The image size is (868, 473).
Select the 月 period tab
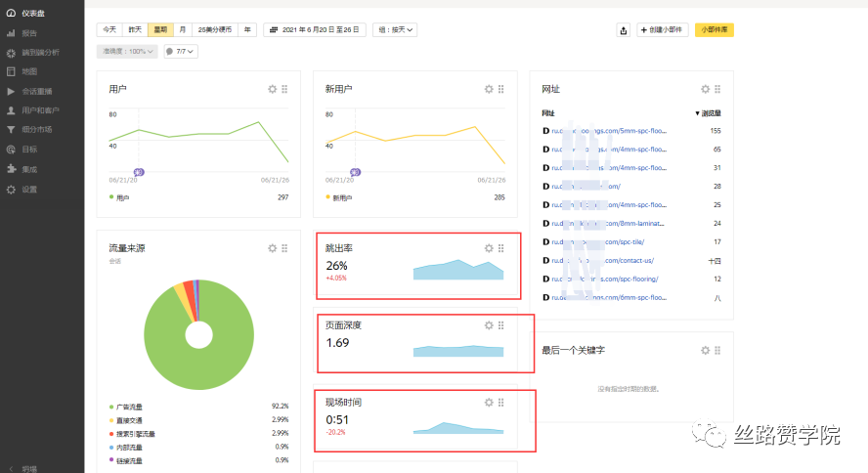[183, 30]
